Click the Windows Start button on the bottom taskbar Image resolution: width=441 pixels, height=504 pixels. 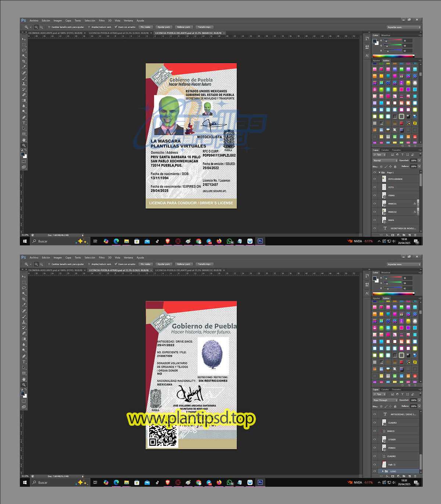(25, 482)
